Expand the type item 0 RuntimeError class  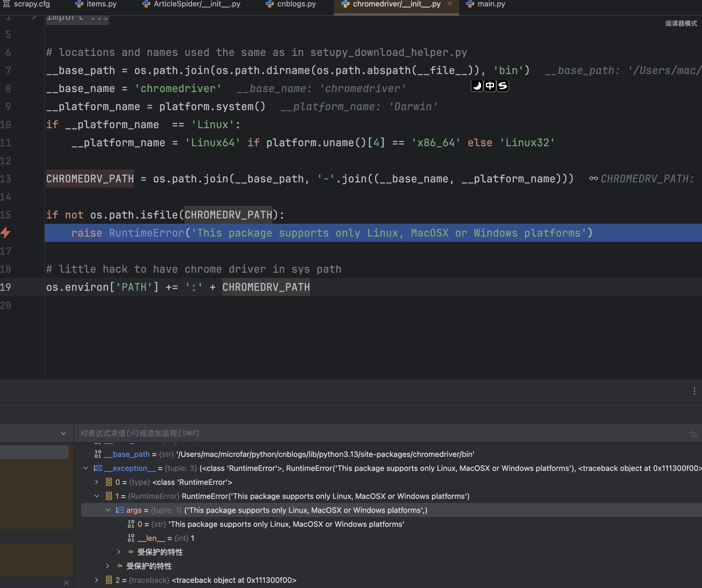pyautogui.click(x=97, y=482)
